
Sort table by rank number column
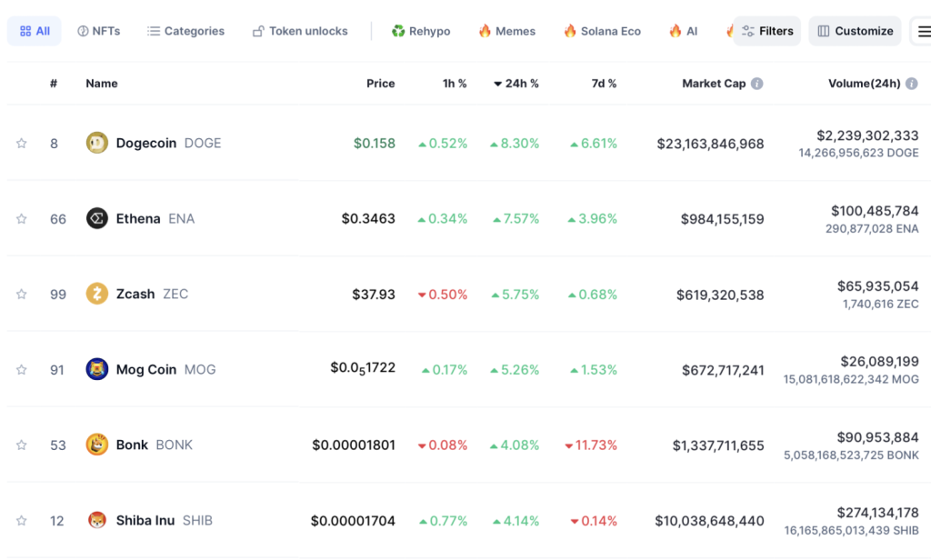click(54, 84)
